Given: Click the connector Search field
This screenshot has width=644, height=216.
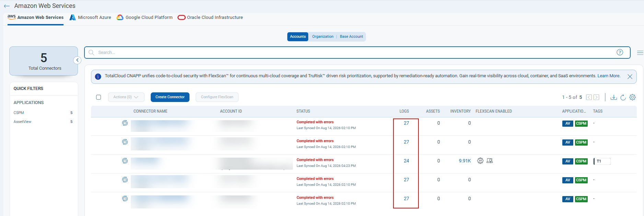Looking at the screenshot, I should coord(357,53).
